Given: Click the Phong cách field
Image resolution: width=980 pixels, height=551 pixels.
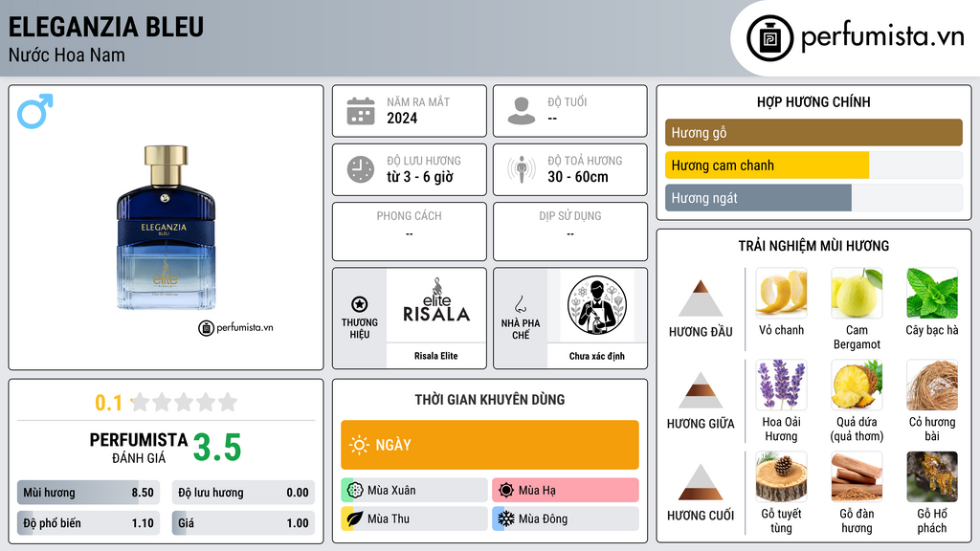Looking at the screenshot, I should 410,231.
